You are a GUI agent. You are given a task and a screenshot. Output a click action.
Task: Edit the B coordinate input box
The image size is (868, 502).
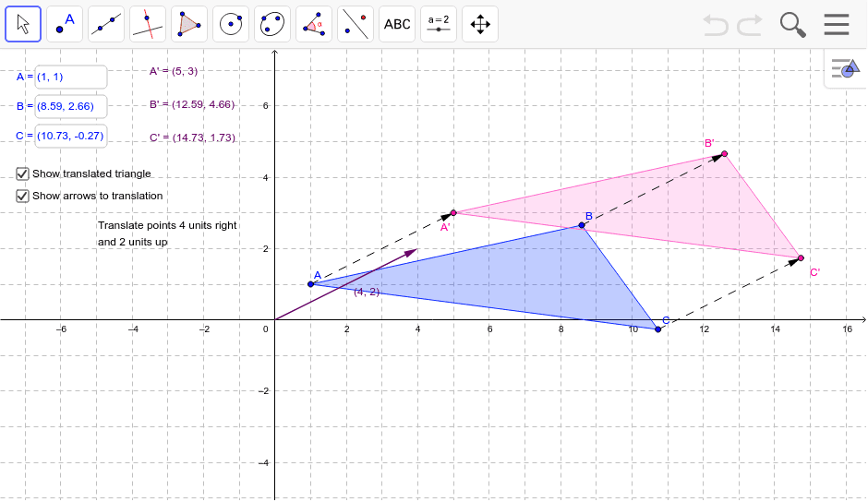(x=71, y=106)
